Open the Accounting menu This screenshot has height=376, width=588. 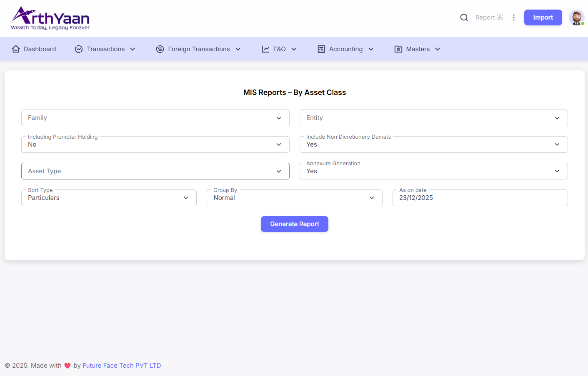coord(346,49)
